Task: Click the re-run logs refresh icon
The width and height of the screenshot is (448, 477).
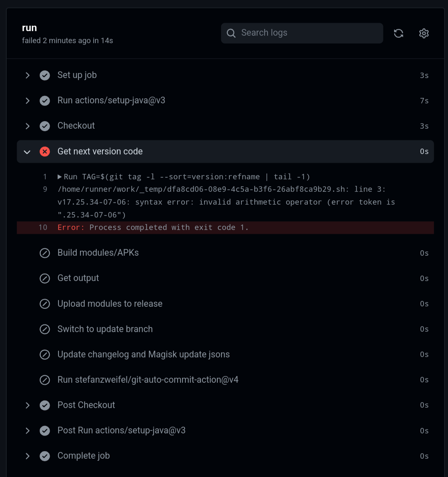Action: click(x=398, y=33)
